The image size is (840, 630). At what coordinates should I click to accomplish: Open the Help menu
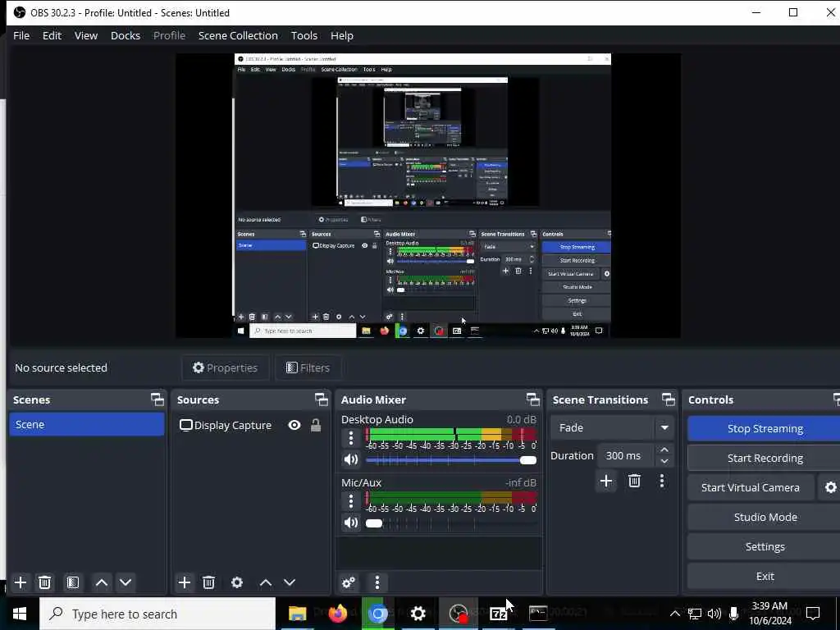(342, 35)
